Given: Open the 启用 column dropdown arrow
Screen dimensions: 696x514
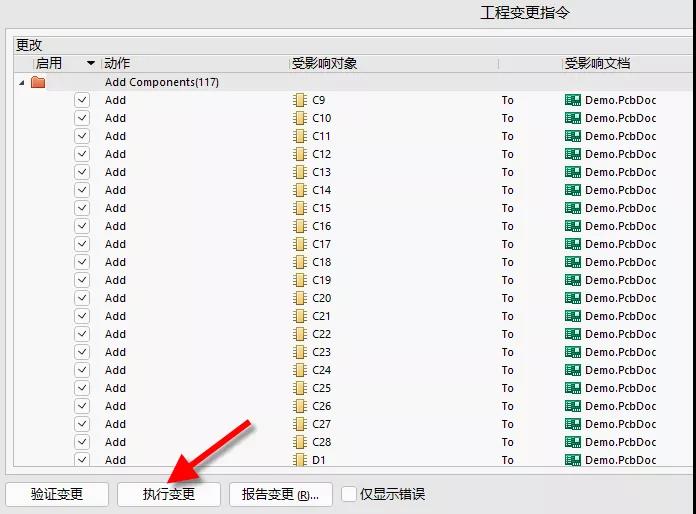Looking at the screenshot, I should click(92, 64).
